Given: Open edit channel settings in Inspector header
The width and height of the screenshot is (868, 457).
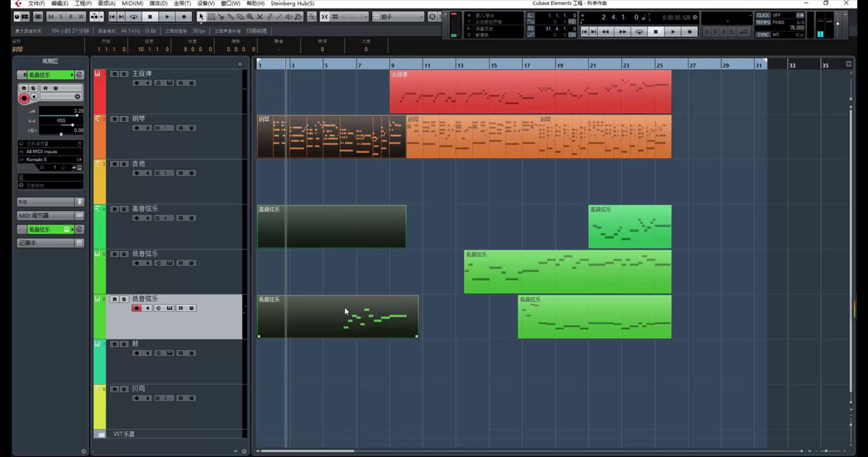Looking at the screenshot, I should pyautogui.click(x=80, y=75).
